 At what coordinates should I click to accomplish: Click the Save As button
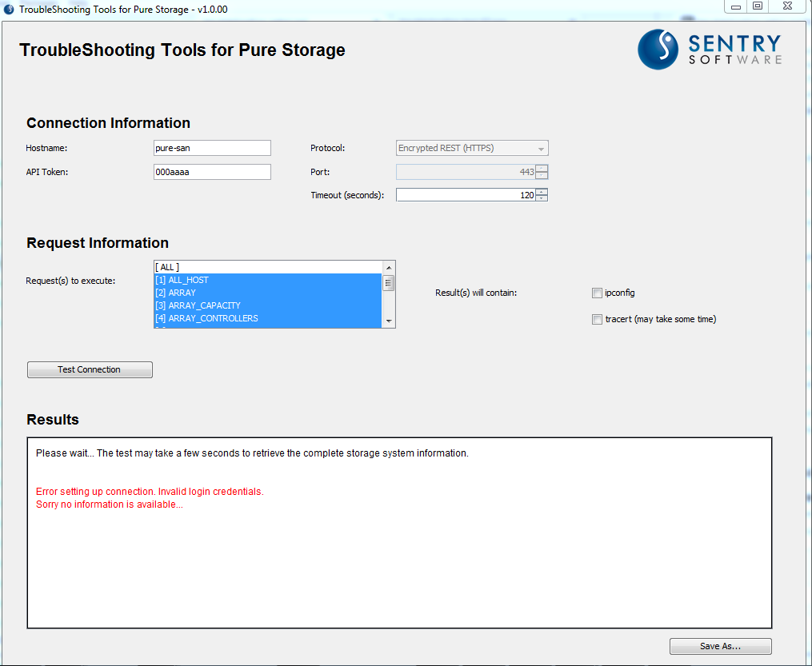click(x=719, y=646)
